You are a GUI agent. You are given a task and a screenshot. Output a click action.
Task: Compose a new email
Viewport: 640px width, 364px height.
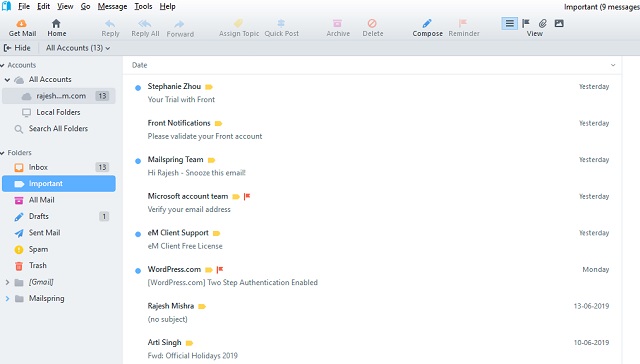[427, 28]
